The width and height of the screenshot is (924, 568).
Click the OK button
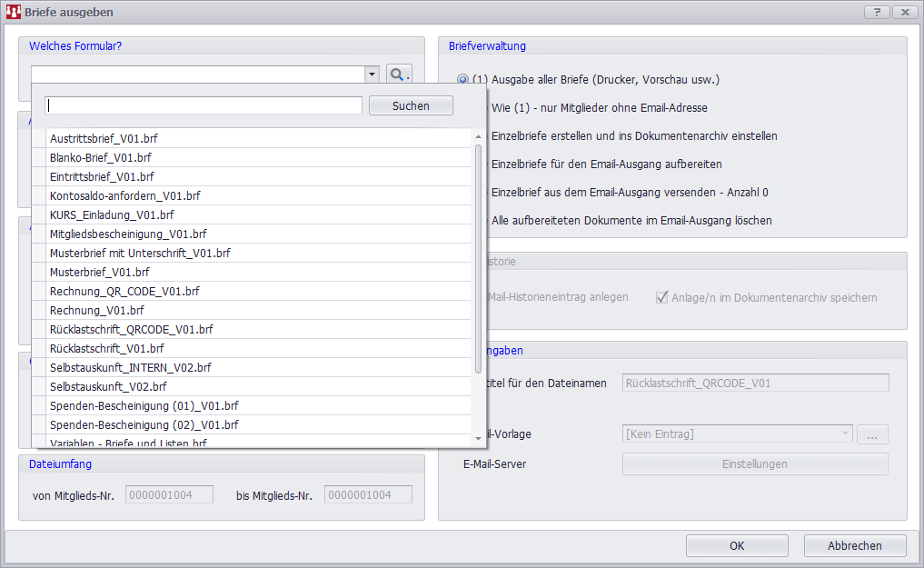(737, 545)
